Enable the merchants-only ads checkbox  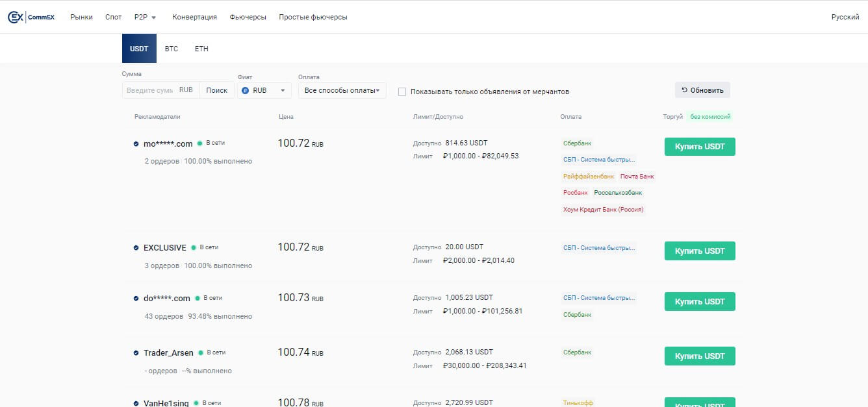[x=402, y=92]
